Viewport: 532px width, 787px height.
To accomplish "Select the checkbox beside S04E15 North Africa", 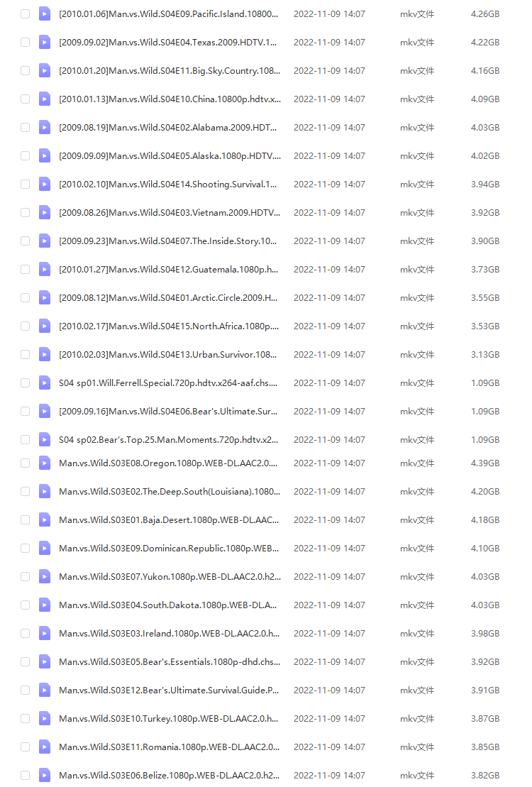I will 26,326.
